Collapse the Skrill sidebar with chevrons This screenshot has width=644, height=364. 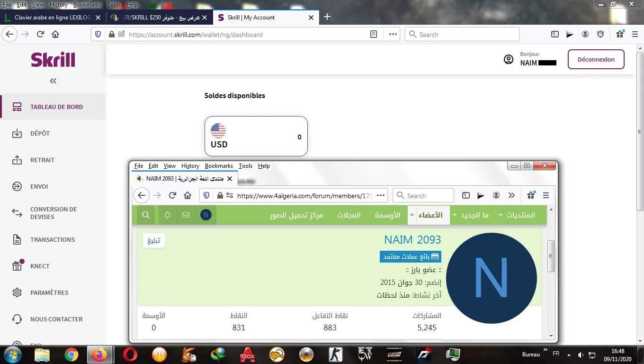[x=53, y=81]
